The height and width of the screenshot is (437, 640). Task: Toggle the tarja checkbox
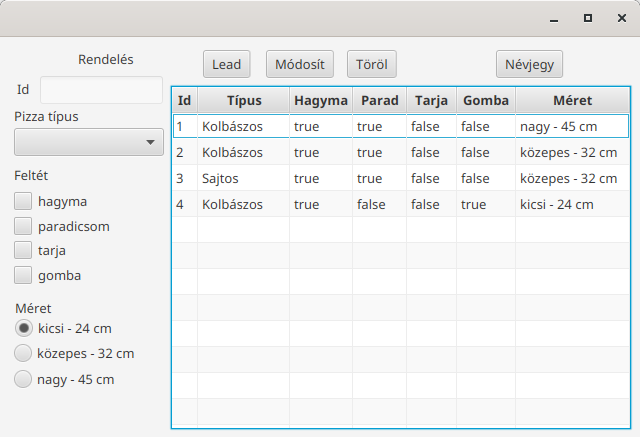point(23,250)
